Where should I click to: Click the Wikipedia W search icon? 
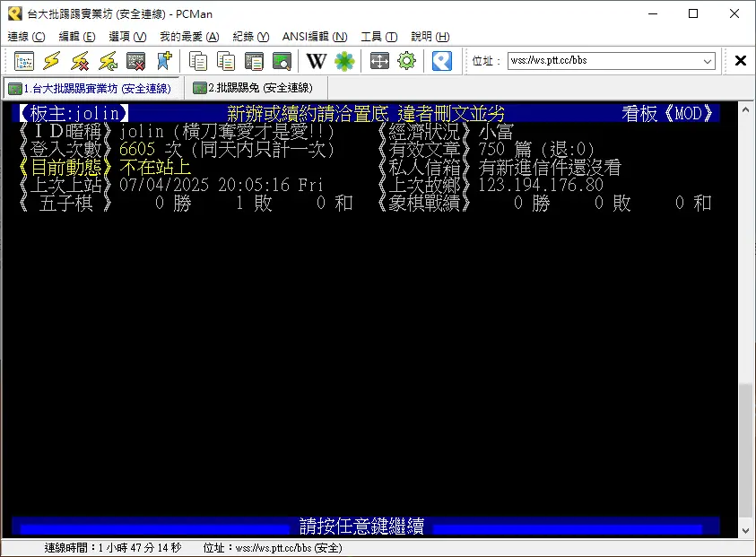[x=316, y=61]
